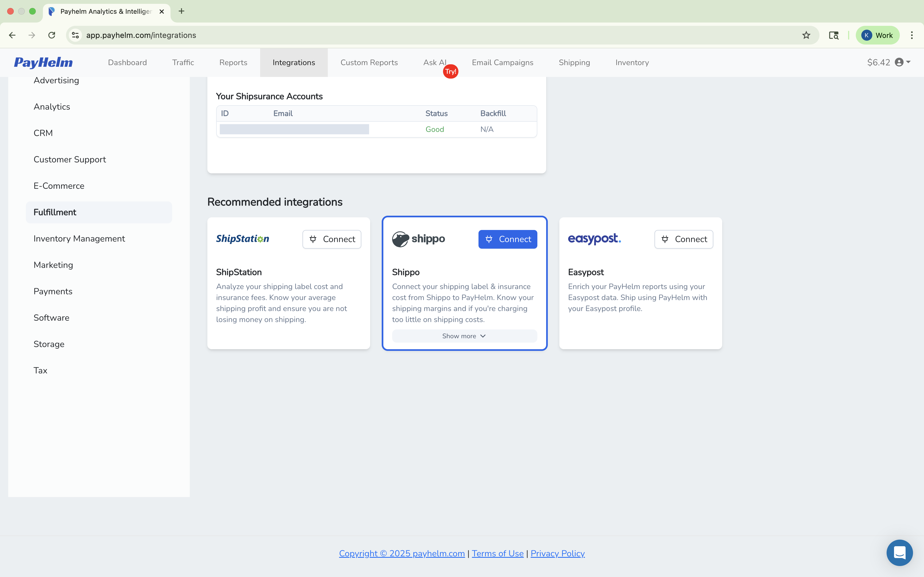
Task: Click the back navigation arrow
Action: [x=12, y=35]
